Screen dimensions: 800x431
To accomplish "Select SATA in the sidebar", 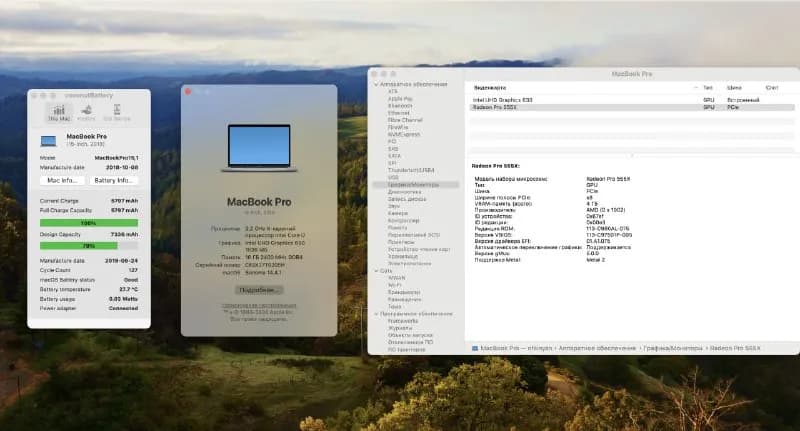I will click(394, 156).
